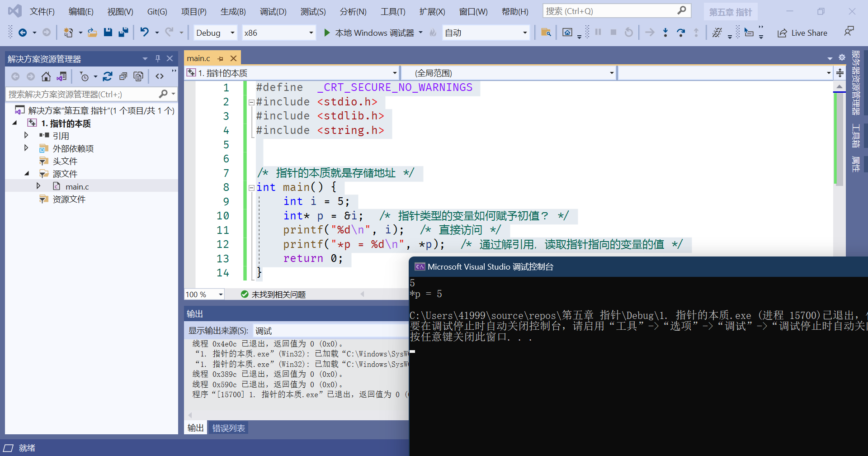The height and width of the screenshot is (456, 868).
Task: Open the 全局范围 scope dropdown
Action: coord(508,73)
